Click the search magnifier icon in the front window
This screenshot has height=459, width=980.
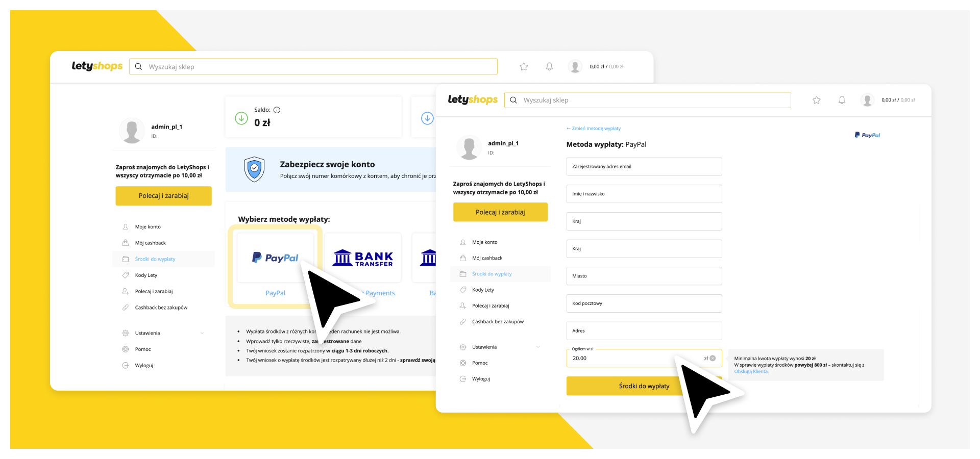(513, 100)
